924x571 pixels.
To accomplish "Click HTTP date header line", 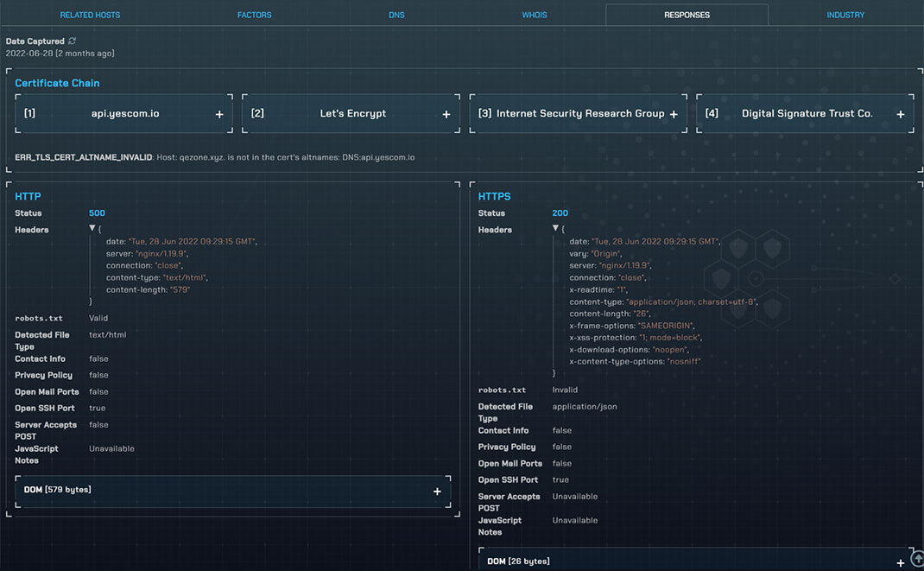I will (181, 242).
